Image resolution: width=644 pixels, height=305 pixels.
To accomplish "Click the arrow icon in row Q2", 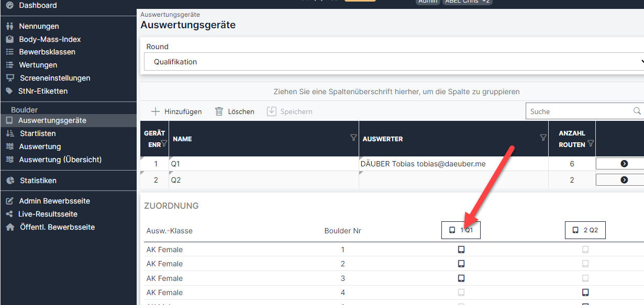I will [624, 180].
